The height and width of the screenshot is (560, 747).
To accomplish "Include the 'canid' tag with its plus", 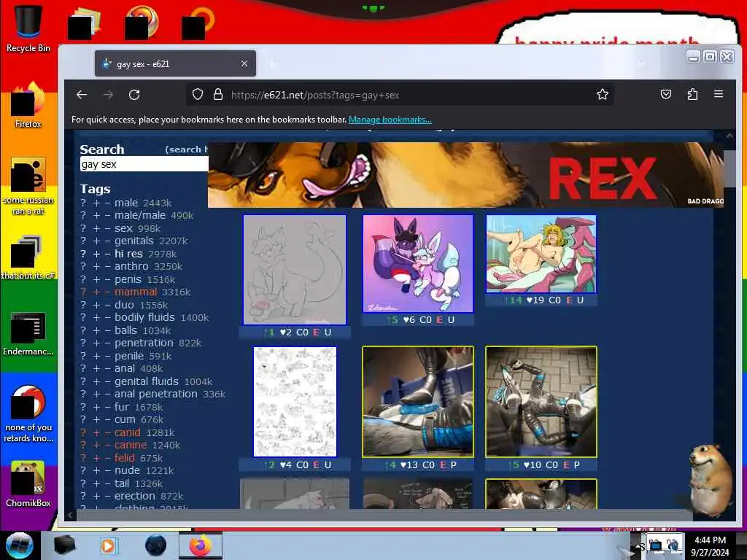I will (x=96, y=432).
